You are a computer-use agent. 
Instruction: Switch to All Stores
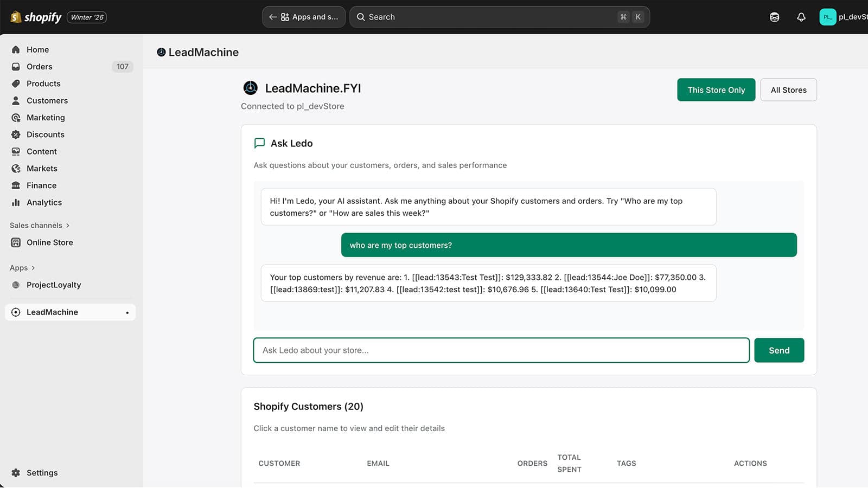click(x=788, y=90)
